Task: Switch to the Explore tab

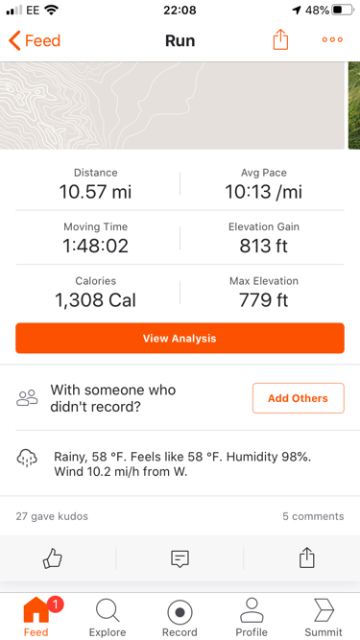Action: pos(107,618)
